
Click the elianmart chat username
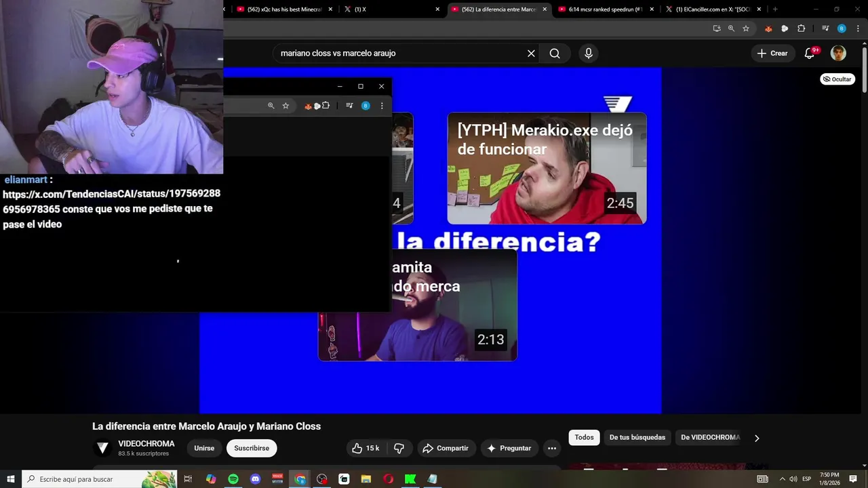(26, 180)
